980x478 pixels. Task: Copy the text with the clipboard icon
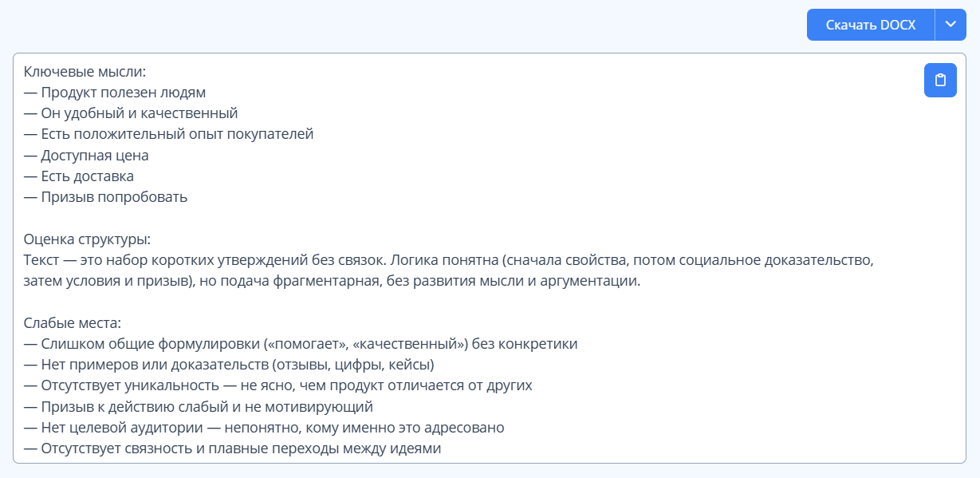940,81
